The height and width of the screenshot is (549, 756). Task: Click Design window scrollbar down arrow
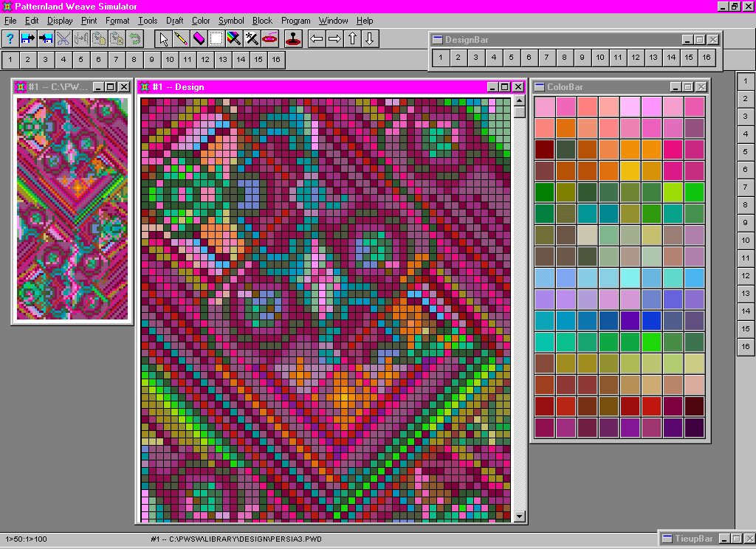click(519, 517)
